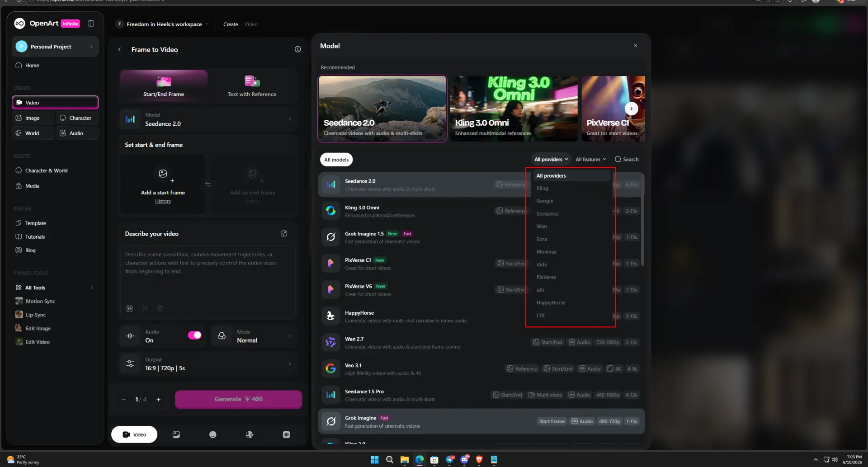
Task: Click the magic wand icon under the prompt
Action: 145,308
